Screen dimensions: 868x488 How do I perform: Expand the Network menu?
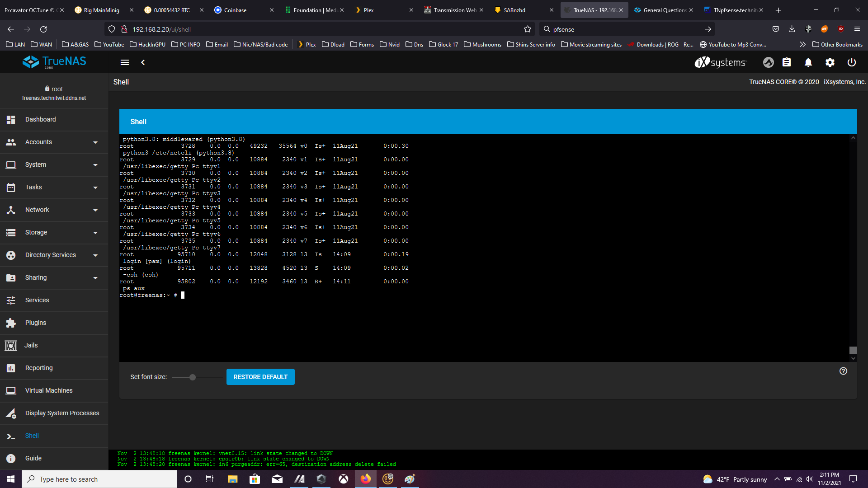[x=54, y=210]
